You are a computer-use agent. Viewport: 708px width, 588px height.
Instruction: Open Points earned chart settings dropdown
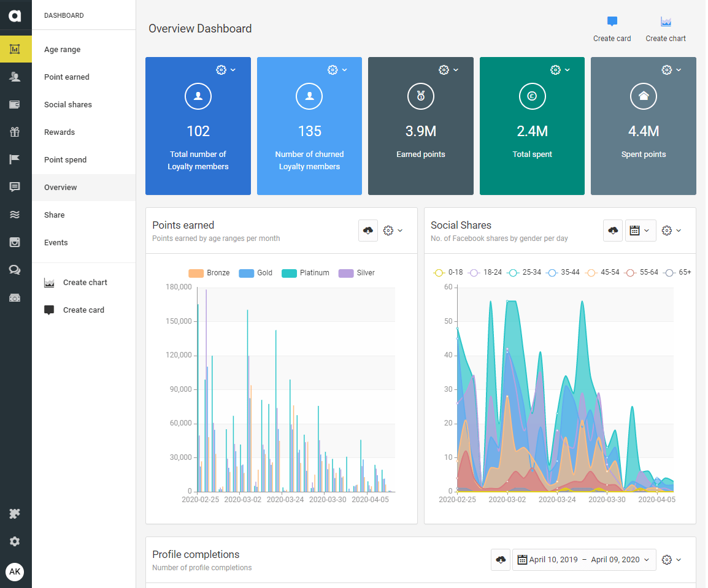click(393, 231)
